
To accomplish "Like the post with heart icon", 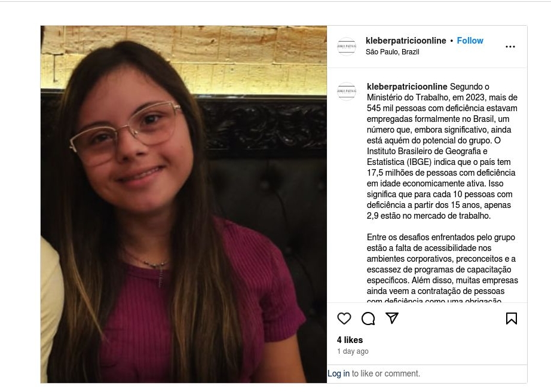I will pos(344,318).
